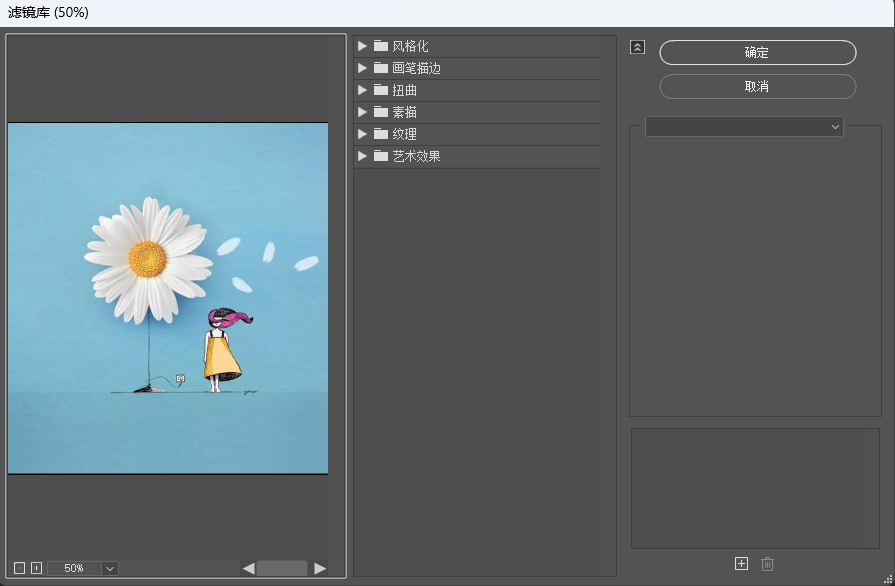Open the filter selection dropdown
This screenshot has height=586, width=895.
click(x=744, y=127)
